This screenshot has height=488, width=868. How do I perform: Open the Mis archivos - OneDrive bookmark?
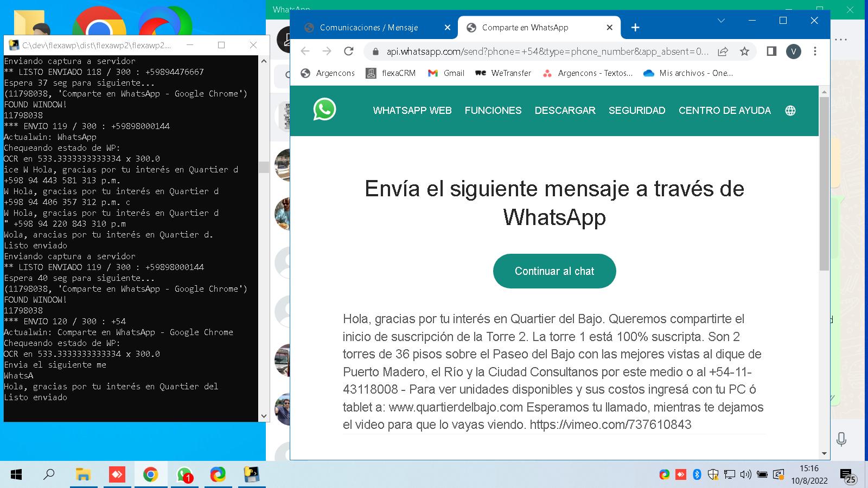pyautogui.click(x=688, y=73)
